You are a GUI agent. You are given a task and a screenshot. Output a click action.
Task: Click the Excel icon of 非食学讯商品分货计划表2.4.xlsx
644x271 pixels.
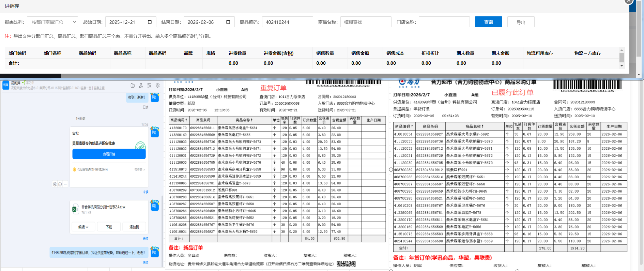(x=75, y=209)
